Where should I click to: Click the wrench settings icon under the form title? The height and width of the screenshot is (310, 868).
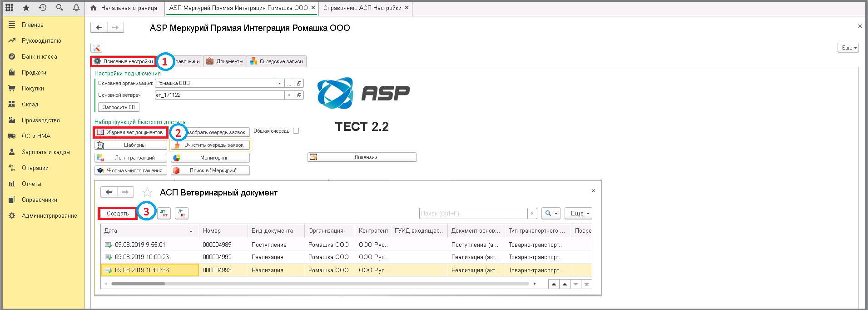pos(96,48)
